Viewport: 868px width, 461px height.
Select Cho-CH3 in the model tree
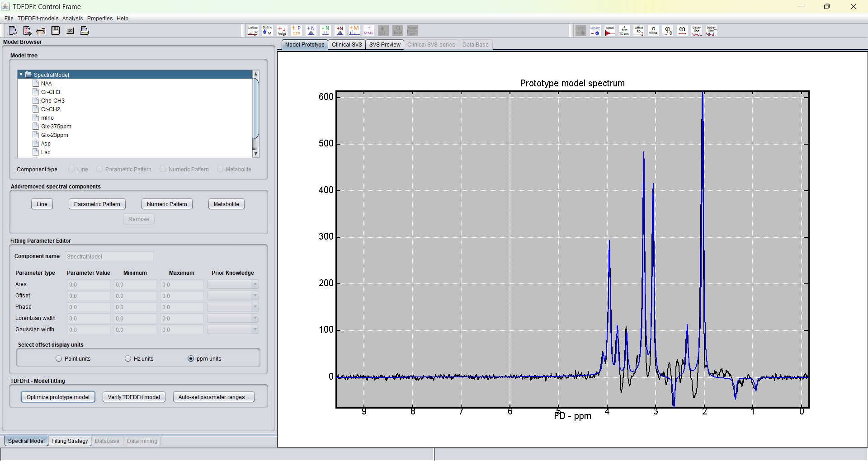coord(53,101)
